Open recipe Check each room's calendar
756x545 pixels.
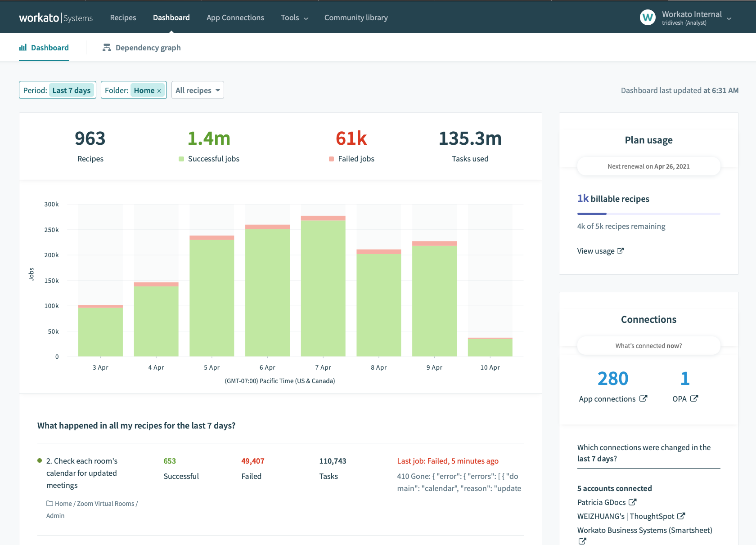tap(82, 473)
